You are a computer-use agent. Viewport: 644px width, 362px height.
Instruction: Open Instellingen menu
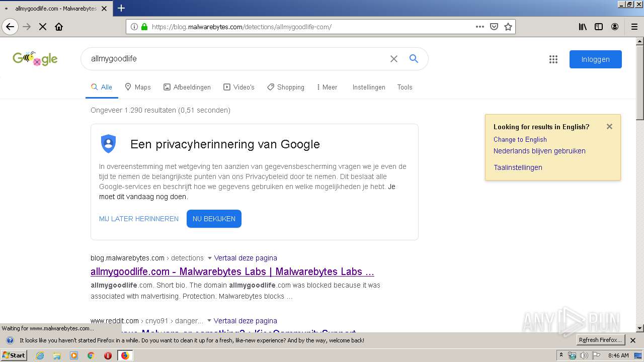tap(369, 87)
